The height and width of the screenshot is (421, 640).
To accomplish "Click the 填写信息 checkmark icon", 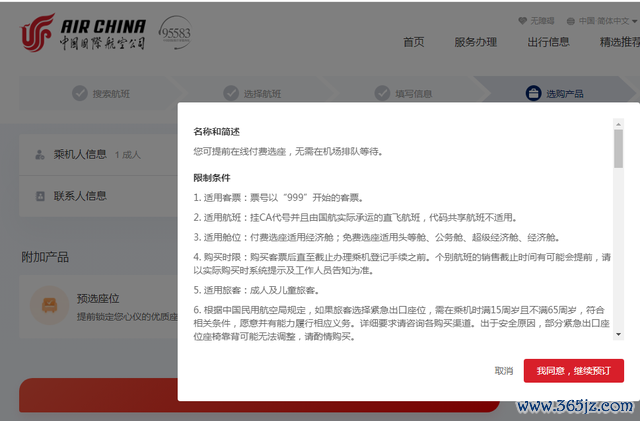I will (382, 93).
